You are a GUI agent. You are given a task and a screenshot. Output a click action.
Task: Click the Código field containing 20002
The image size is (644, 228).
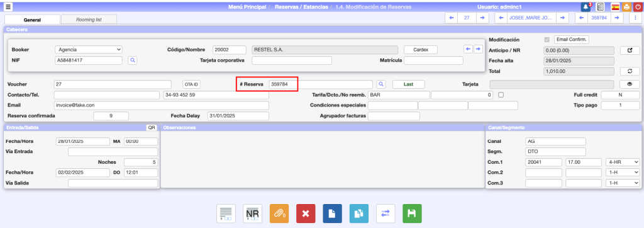pos(230,49)
